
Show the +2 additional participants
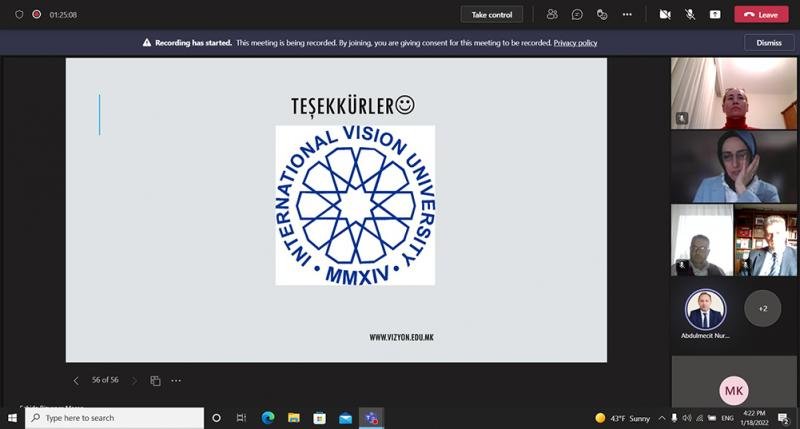(x=762, y=309)
